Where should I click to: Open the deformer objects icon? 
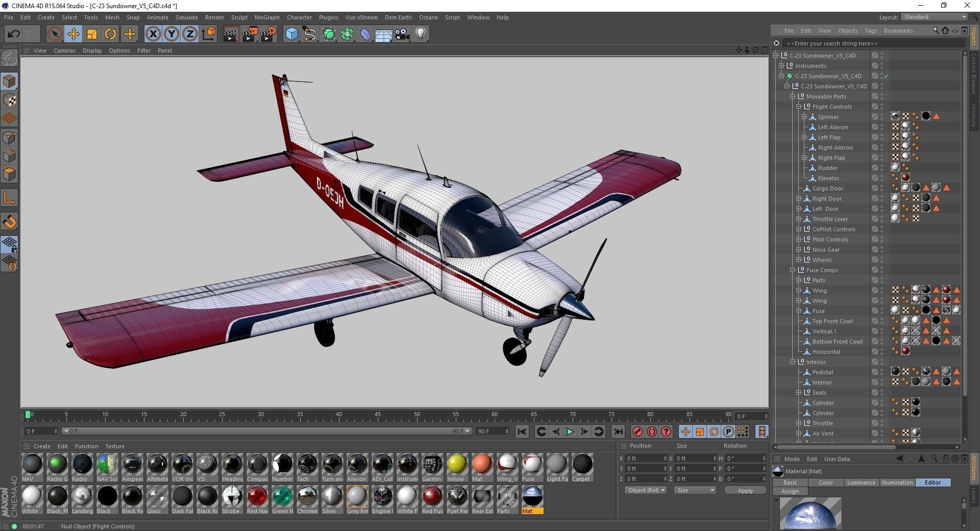(x=365, y=34)
